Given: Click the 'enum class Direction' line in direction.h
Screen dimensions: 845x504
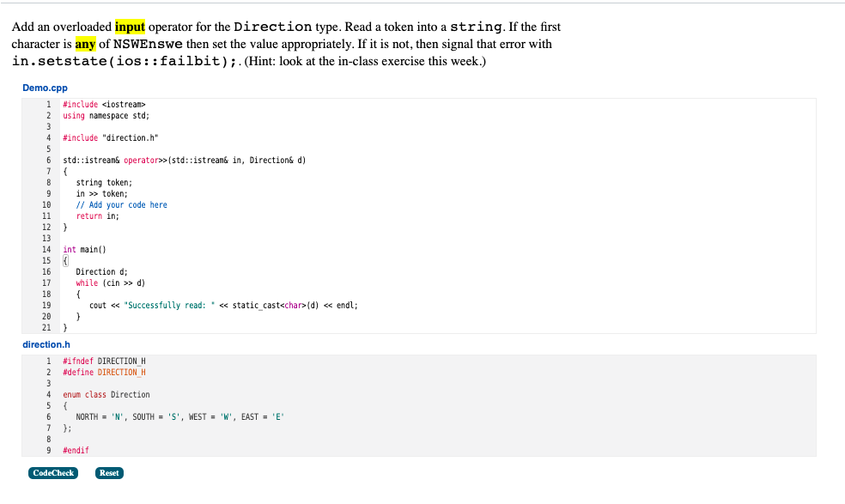Looking at the screenshot, I should click(106, 394).
